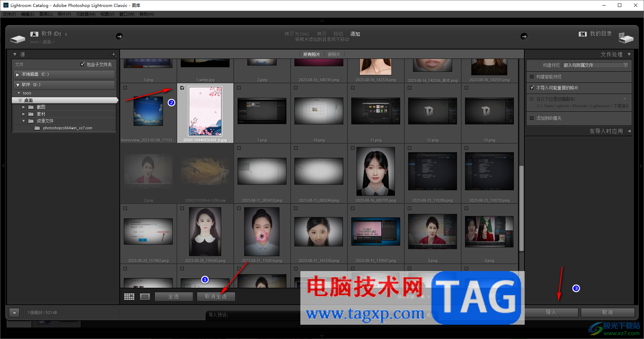Click the 我的目录 destination label

pos(601,34)
